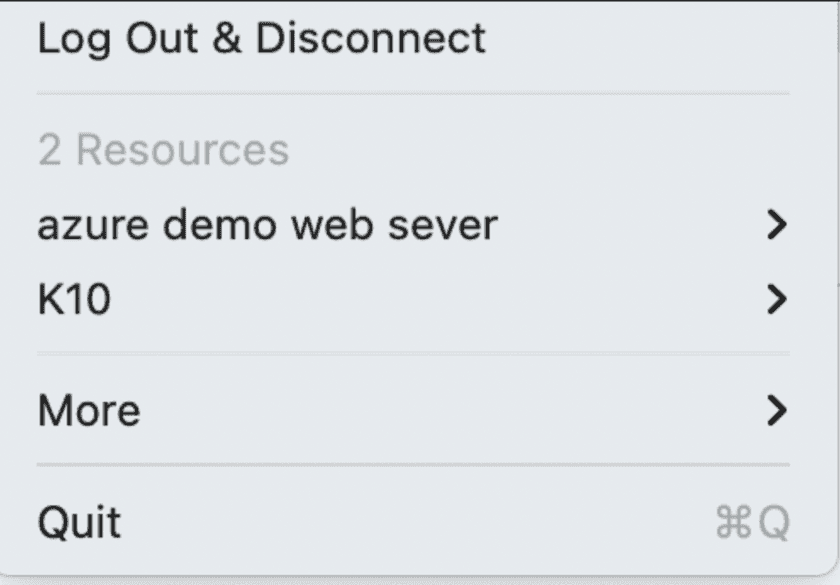Click the 2 Resources section header
Image resolution: width=840 pixels, height=585 pixels.
[163, 151]
